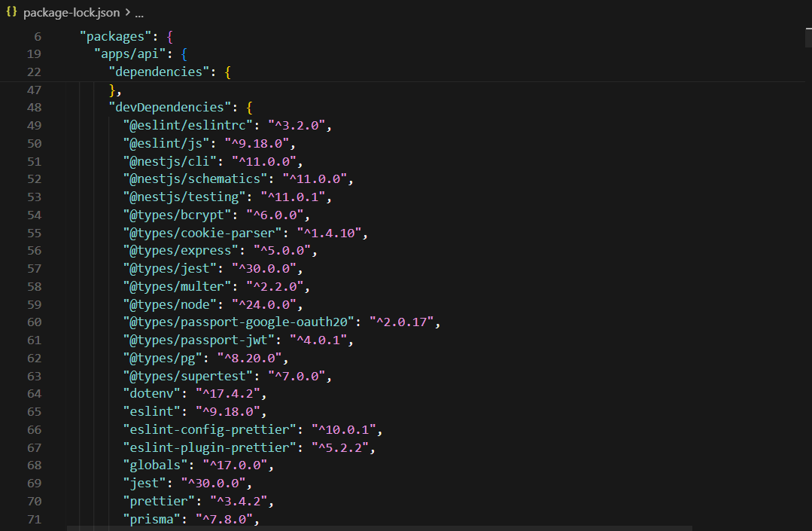Click the "globals" entry

199,465
